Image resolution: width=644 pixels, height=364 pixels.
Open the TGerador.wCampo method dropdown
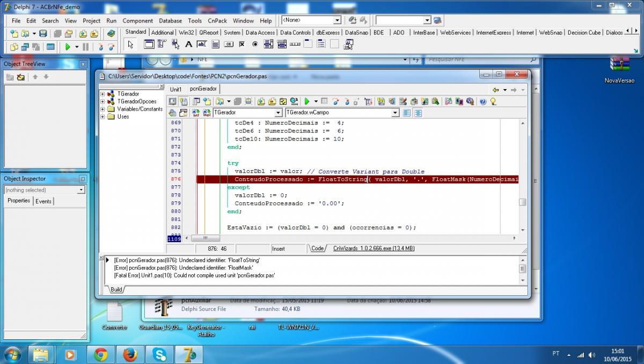395,113
